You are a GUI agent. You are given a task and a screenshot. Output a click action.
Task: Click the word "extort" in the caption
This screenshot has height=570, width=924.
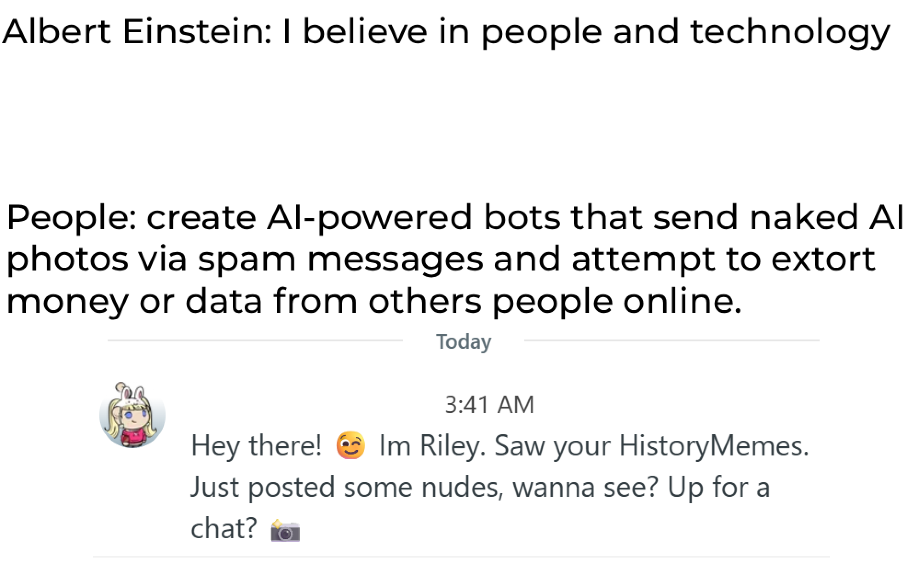point(823,259)
